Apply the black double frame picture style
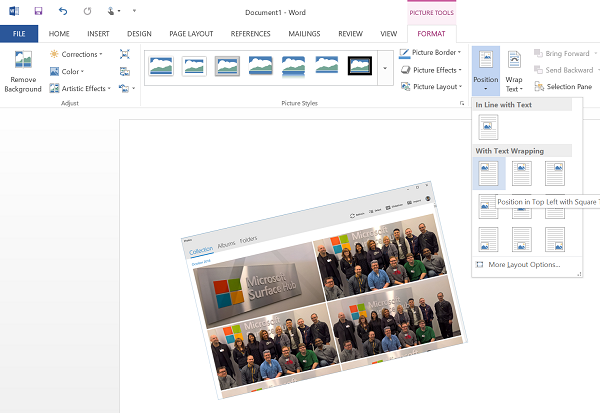The image size is (600, 413). [x=359, y=66]
